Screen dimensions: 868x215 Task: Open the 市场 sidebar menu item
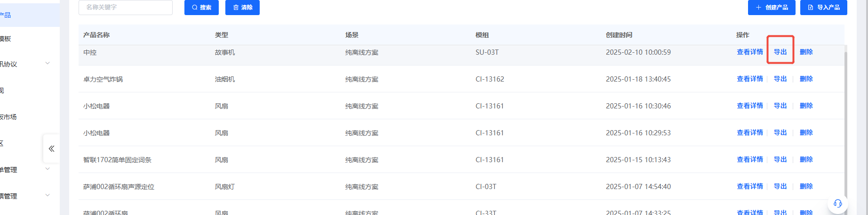coord(8,117)
